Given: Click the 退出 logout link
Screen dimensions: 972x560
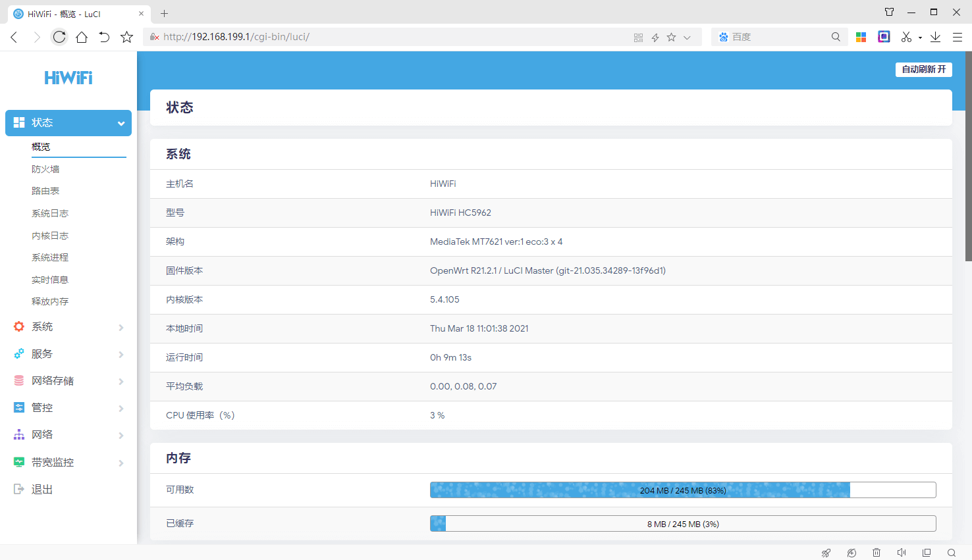Looking at the screenshot, I should click(42, 489).
